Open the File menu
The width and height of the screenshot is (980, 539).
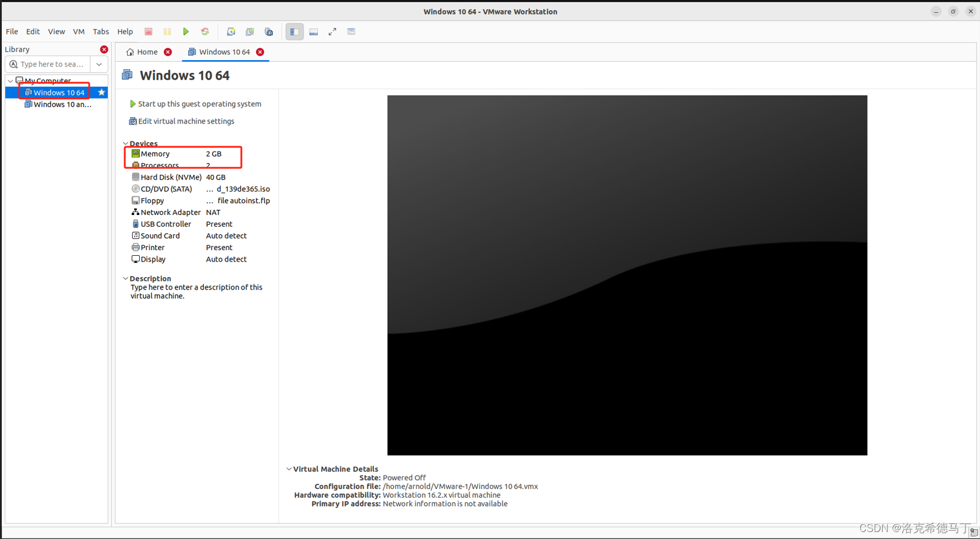click(12, 31)
